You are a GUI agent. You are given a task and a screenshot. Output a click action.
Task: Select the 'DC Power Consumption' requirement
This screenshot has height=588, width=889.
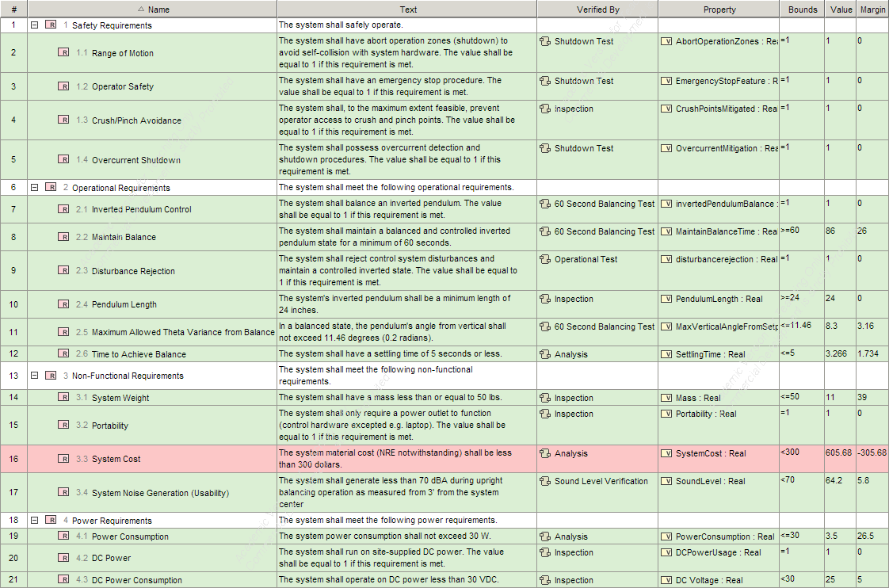(136, 580)
